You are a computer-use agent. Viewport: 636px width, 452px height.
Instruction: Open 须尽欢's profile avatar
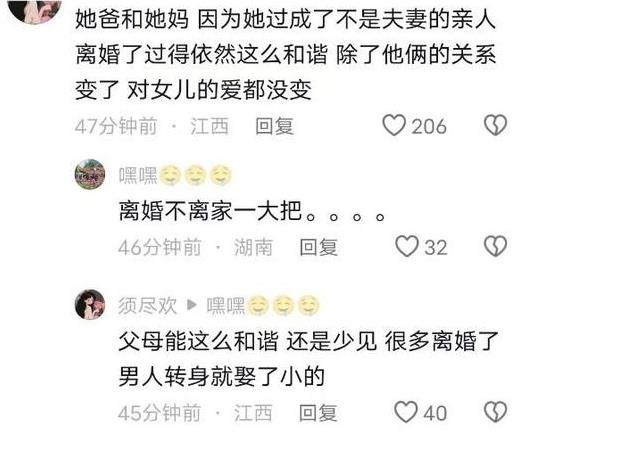tap(90, 305)
